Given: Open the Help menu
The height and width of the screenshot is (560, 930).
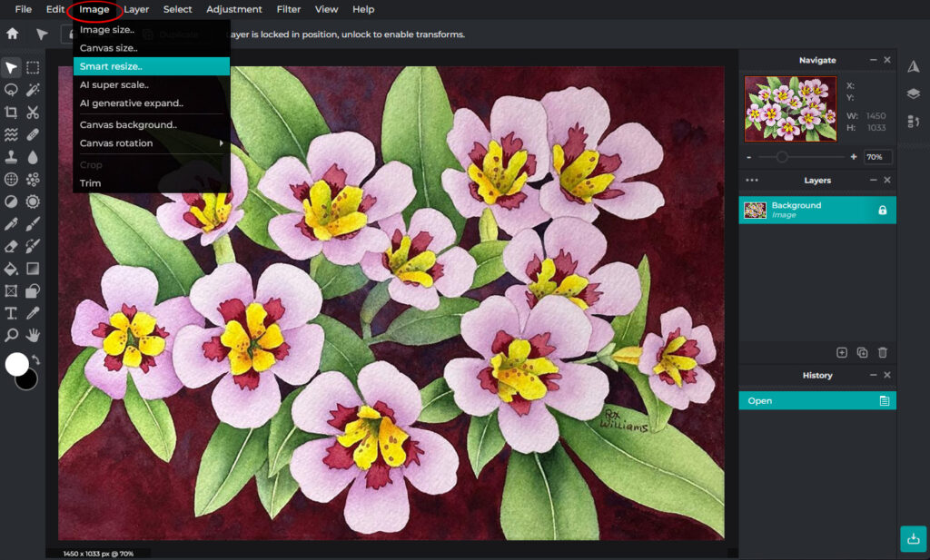Looking at the screenshot, I should click(363, 9).
